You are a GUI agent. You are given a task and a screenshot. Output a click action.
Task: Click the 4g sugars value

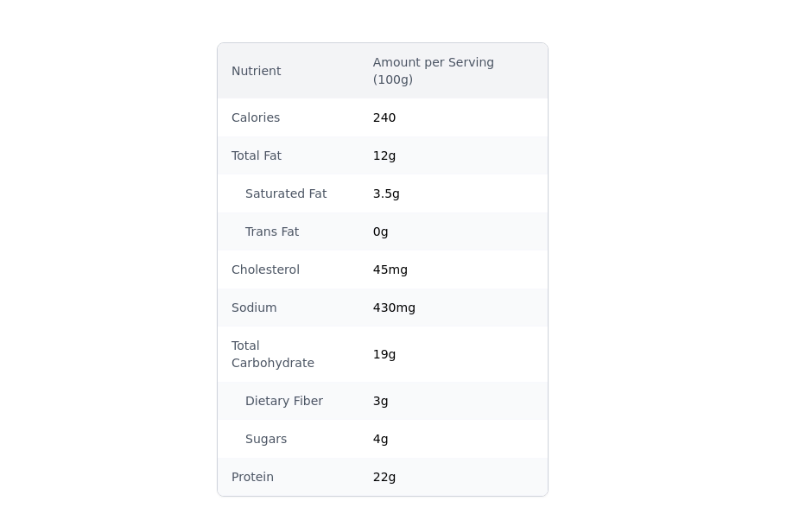pos(381,439)
